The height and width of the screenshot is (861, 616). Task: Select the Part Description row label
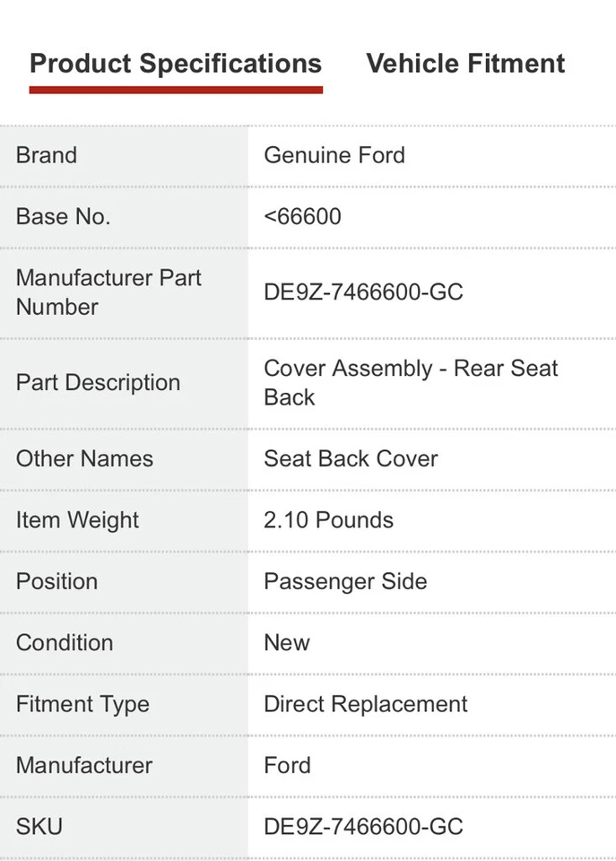tap(98, 382)
